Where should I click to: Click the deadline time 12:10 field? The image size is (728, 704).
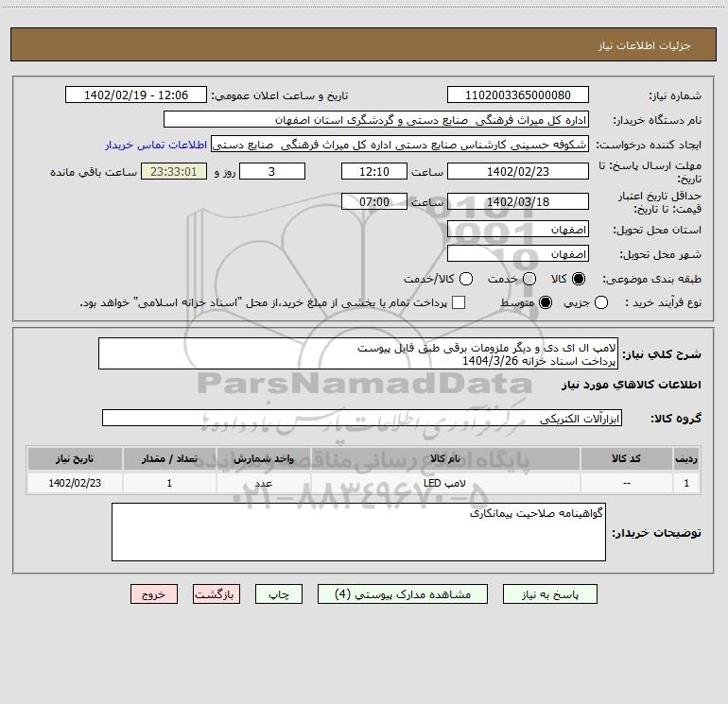coord(374,171)
